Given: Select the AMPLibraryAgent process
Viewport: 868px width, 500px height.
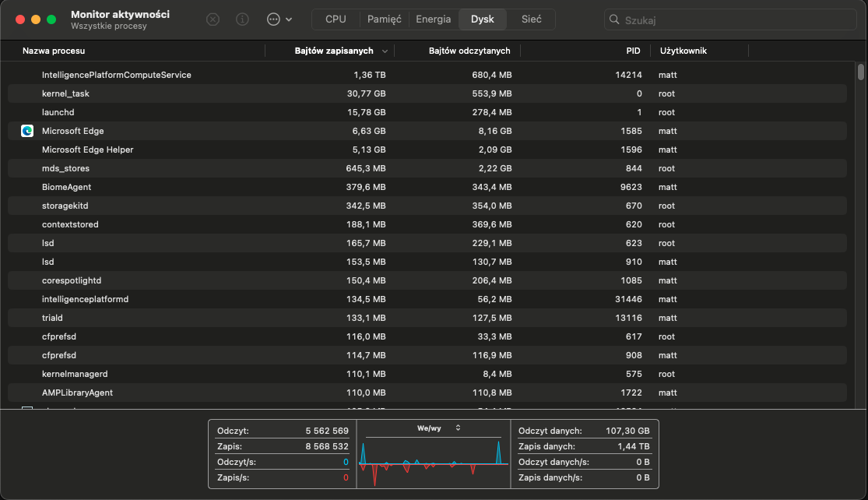Looking at the screenshot, I should tap(427, 393).
